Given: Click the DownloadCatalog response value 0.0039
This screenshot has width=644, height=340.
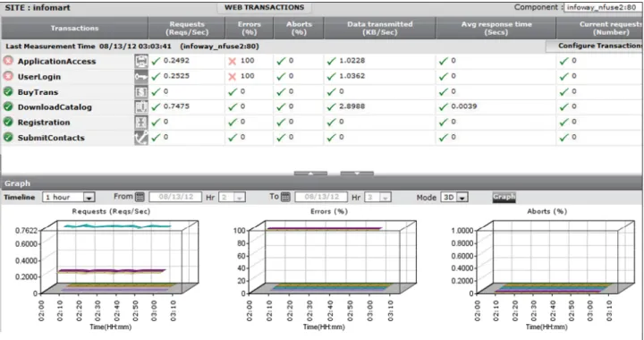Looking at the screenshot, I should (x=464, y=106).
